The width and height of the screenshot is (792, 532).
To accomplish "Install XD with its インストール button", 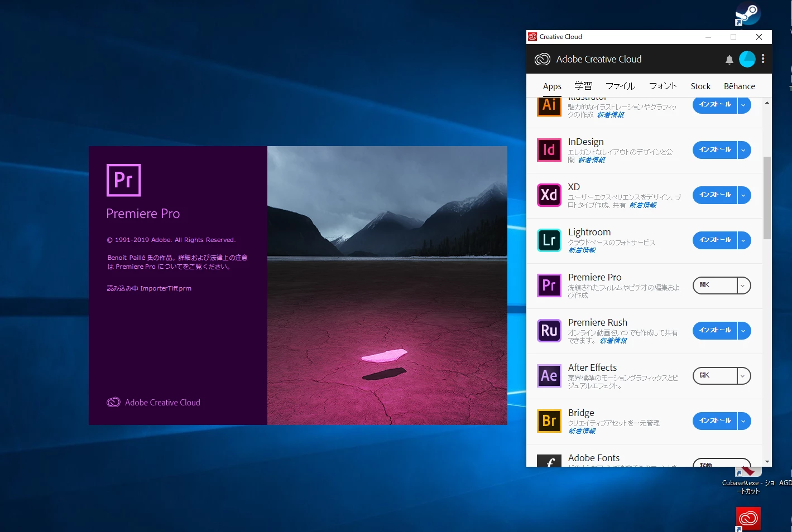I will pyautogui.click(x=715, y=195).
